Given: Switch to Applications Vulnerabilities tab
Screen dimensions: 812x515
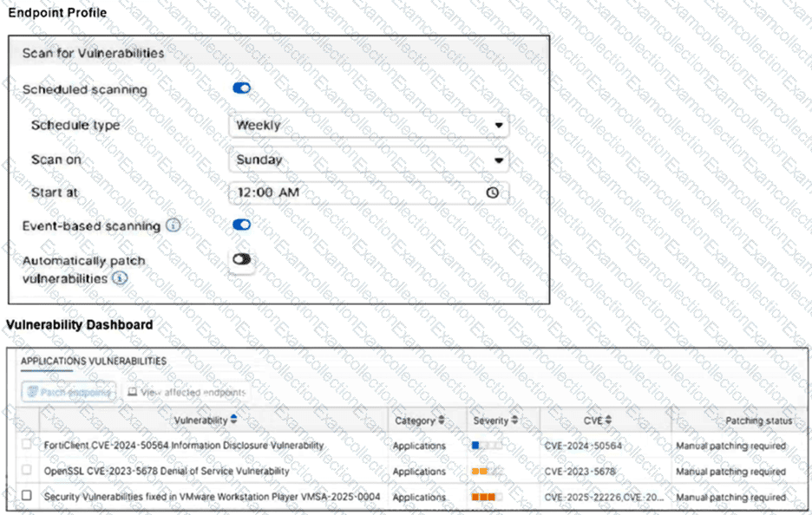Looking at the screenshot, I should tap(94, 361).
